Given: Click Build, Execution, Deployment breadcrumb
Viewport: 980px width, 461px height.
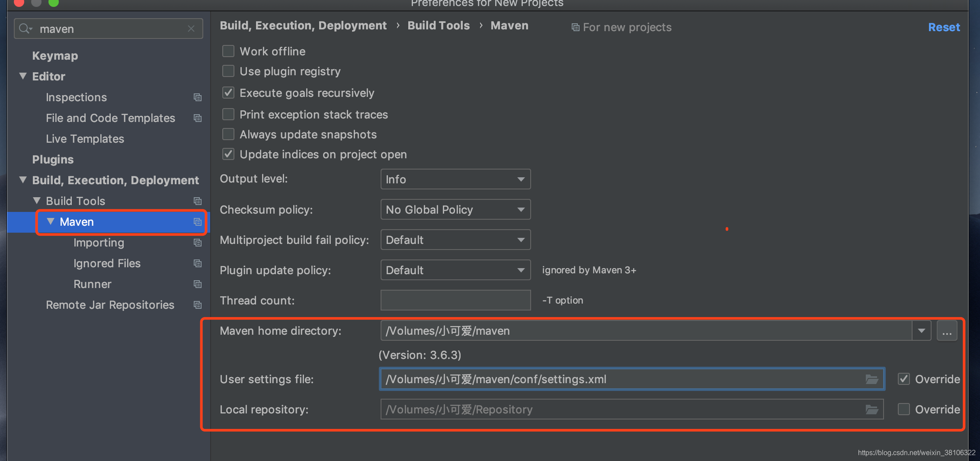Looking at the screenshot, I should click(x=303, y=26).
